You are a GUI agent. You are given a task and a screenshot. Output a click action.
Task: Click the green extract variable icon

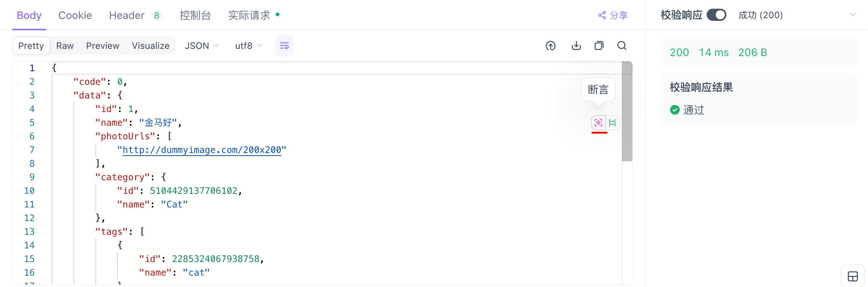[x=613, y=123]
